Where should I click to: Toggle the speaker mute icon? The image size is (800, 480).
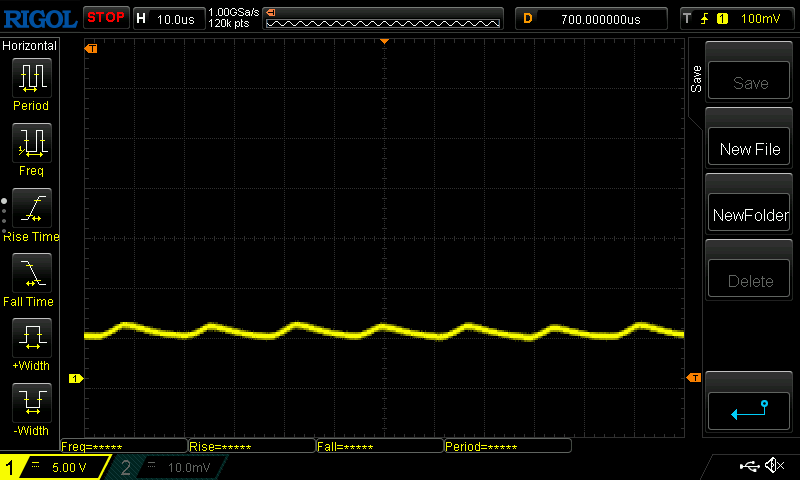tap(774, 466)
